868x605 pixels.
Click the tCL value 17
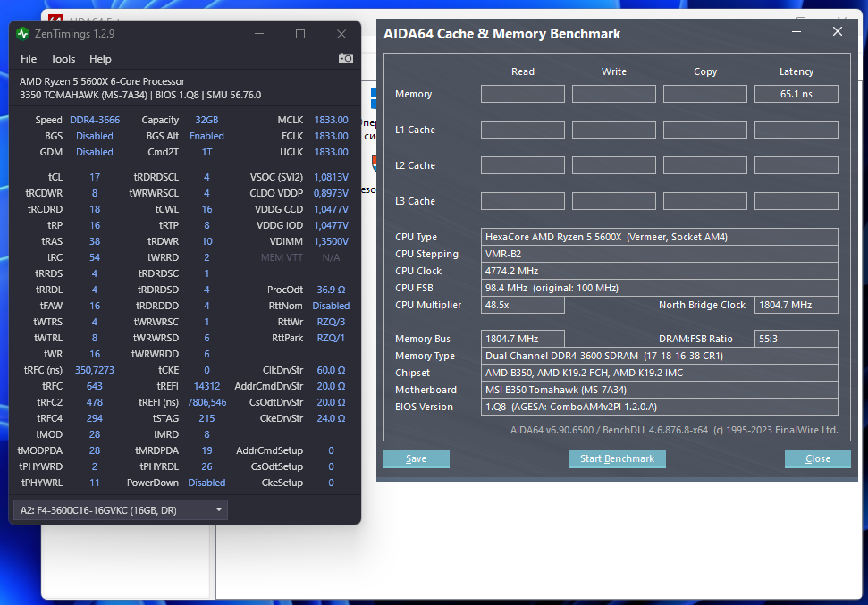tap(95, 177)
